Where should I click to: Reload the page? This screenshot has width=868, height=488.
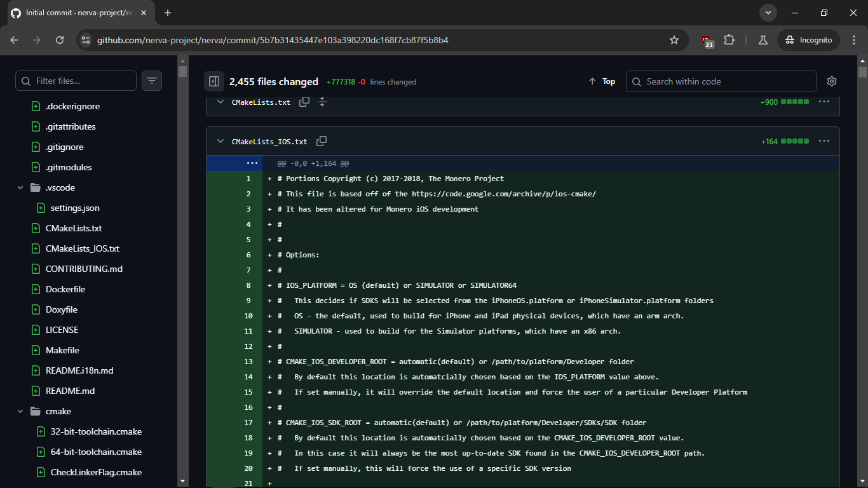tap(60, 40)
